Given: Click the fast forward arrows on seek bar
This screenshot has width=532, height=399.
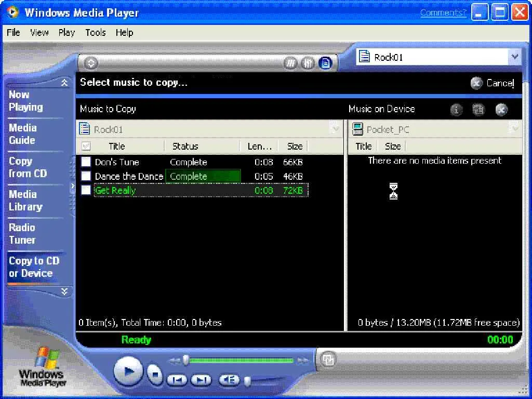Looking at the screenshot, I should 303,361.
